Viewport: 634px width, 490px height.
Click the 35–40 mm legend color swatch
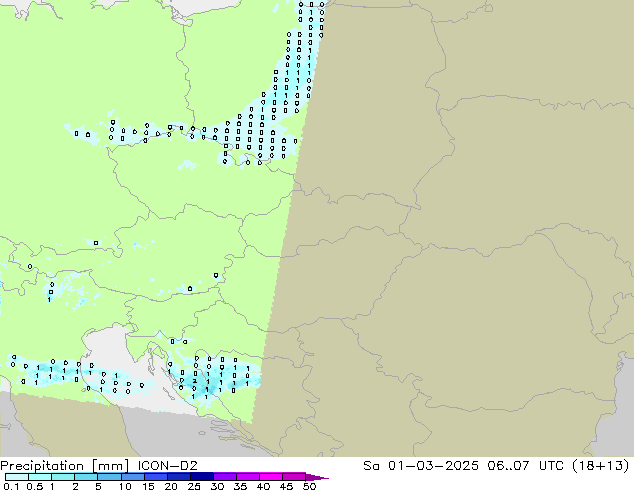(248, 477)
